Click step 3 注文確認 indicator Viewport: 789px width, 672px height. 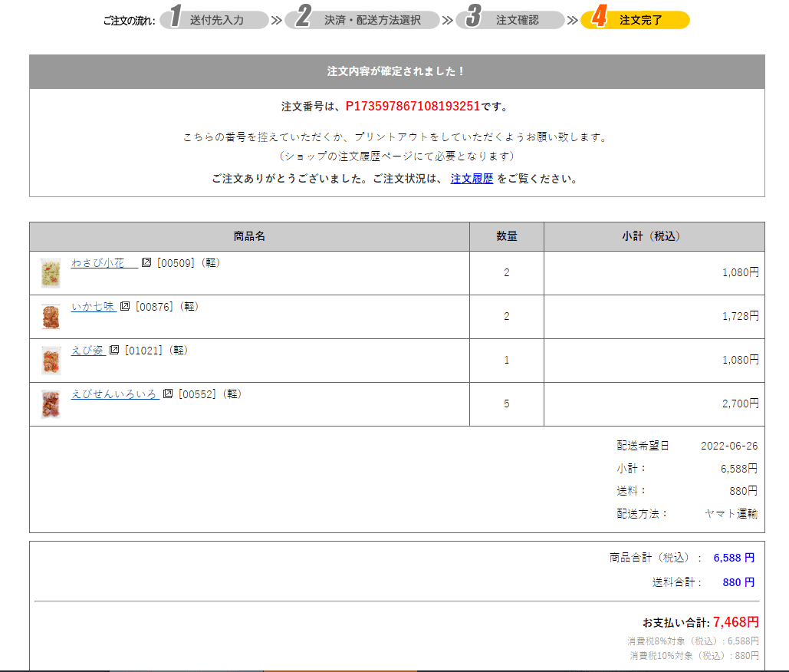[x=510, y=20]
